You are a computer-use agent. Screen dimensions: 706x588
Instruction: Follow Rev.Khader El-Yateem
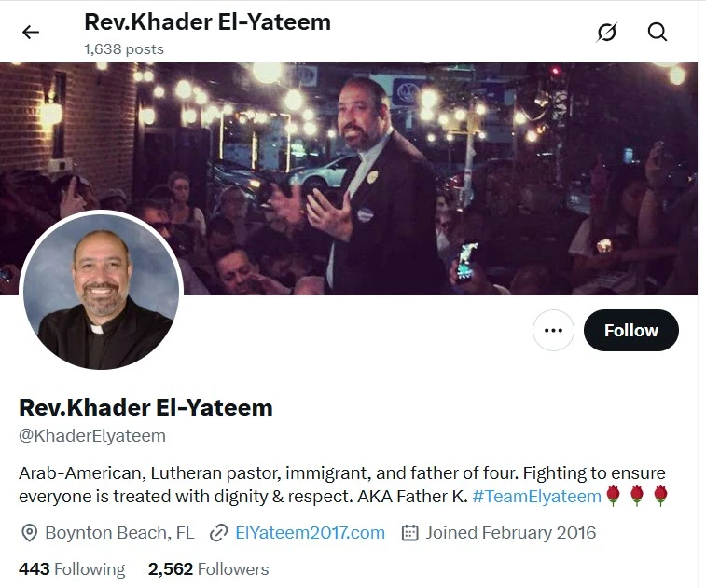coord(630,330)
